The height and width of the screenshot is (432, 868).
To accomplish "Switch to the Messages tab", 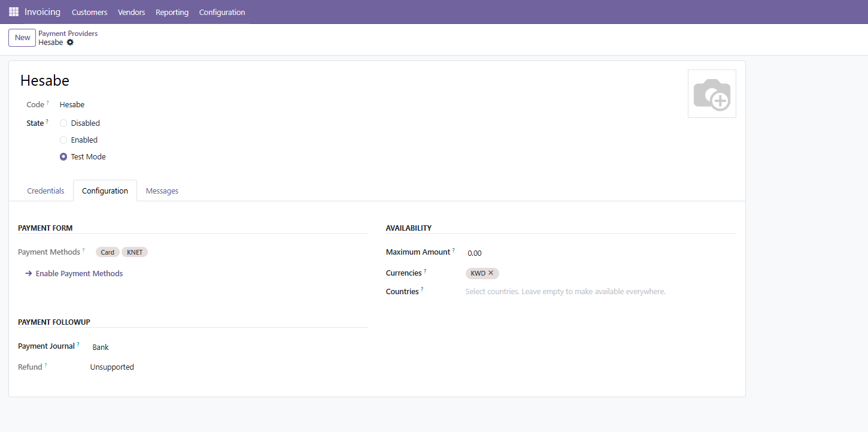I will [x=162, y=191].
